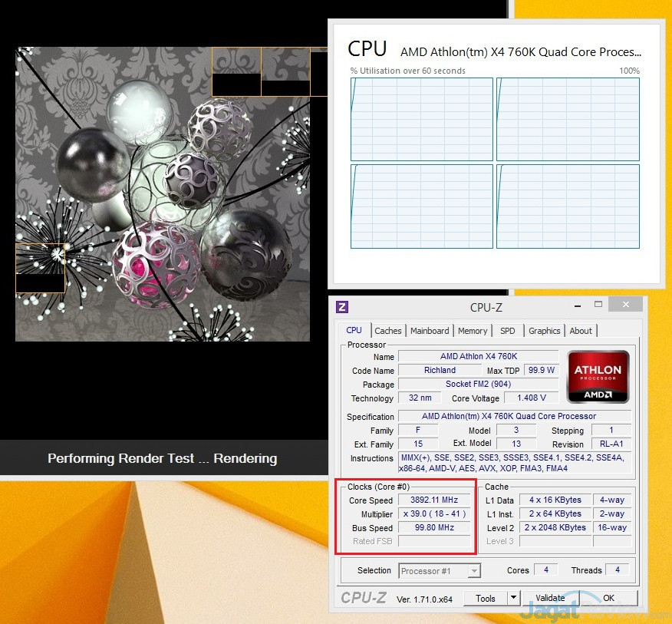Click the CPU-Z purple logo icon
This screenshot has height=624, width=672.
[342, 307]
